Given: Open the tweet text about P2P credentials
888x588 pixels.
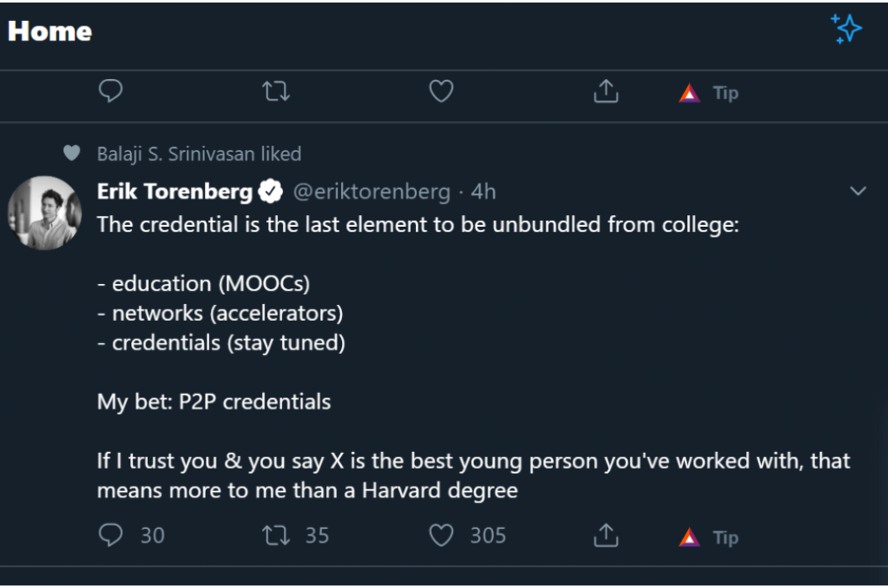Looking at the screenshot, I should (x=213, y=402).
